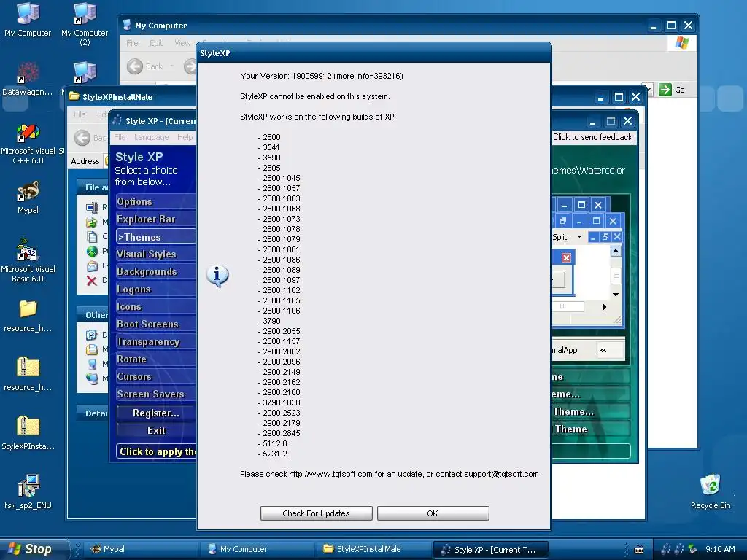Select Logons in Style XP sidebar
The height and width of the screenshot is (560, 747).
point(155,289)
